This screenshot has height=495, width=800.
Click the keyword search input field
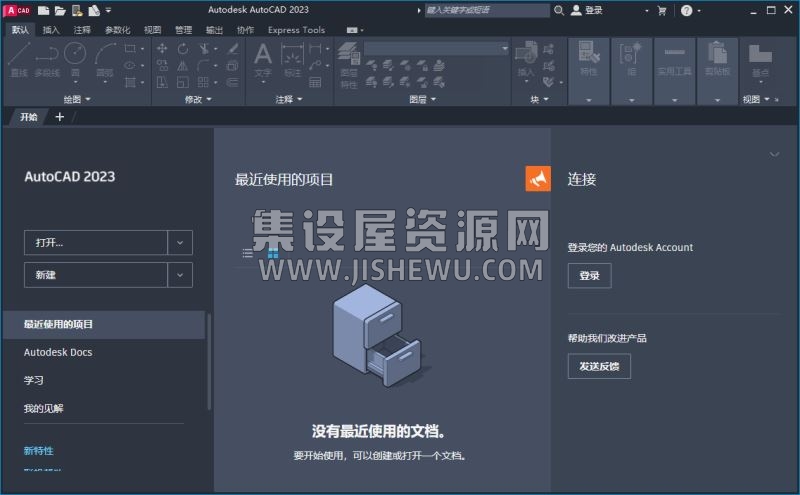(487, 10)
